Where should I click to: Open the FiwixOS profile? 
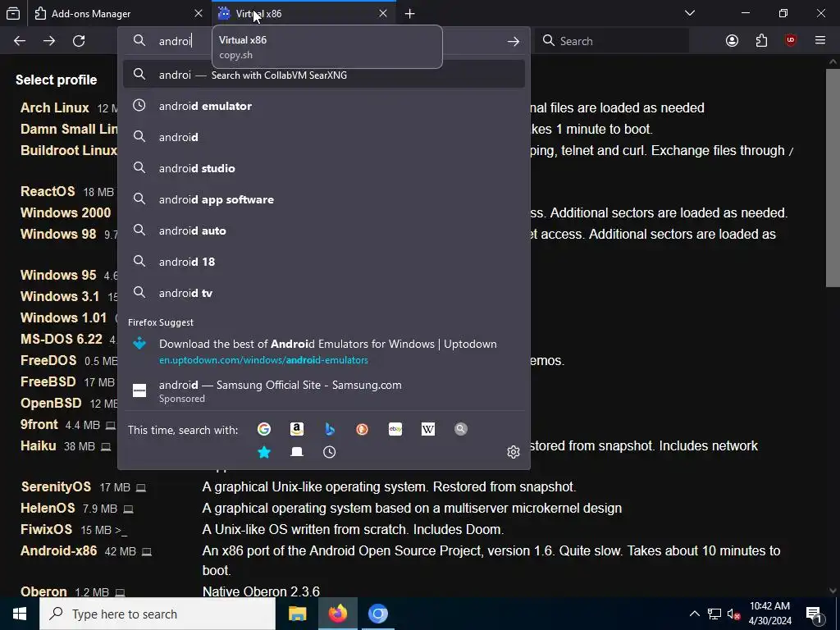click(46, 530)
